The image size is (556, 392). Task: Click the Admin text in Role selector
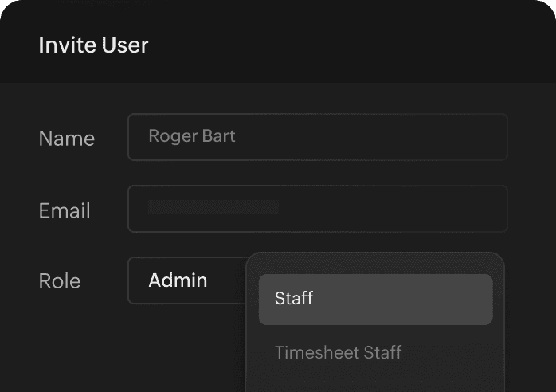coord(178,280)
